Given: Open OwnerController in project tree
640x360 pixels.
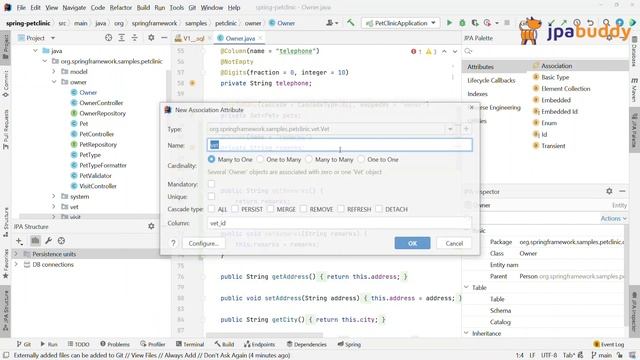Looking at the screenshot, I should (101, 103).
